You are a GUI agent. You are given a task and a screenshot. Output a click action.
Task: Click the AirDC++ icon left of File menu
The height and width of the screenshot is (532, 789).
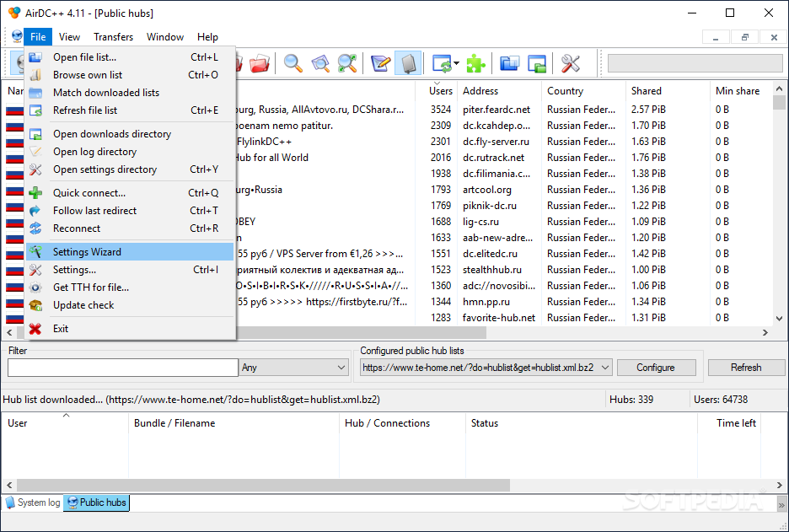tap(17, 37)
